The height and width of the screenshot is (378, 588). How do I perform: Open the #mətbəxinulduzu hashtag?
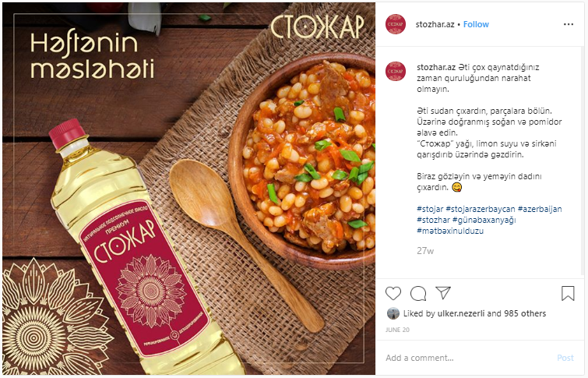tap(450, 231)
